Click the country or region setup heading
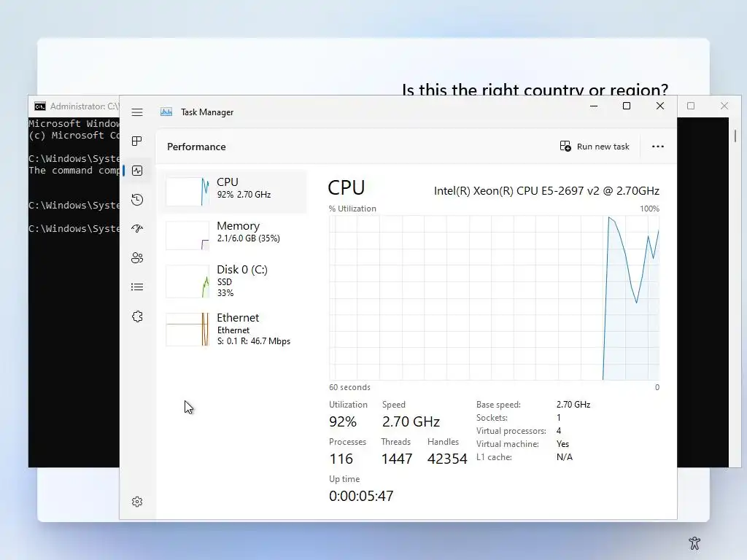 click(535, 90)
